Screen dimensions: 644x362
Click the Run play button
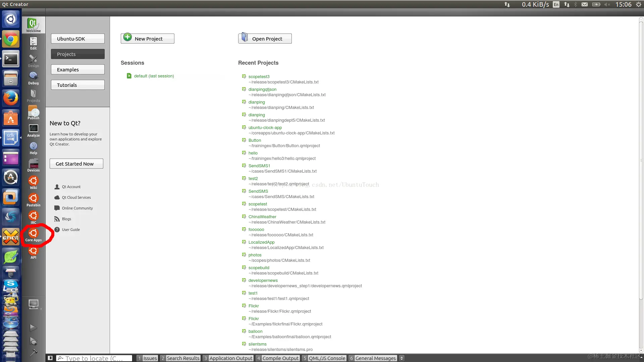(33, 327)
